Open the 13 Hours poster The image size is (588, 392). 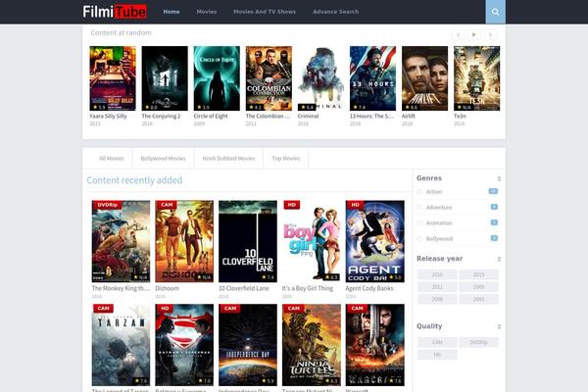[372, 78]
